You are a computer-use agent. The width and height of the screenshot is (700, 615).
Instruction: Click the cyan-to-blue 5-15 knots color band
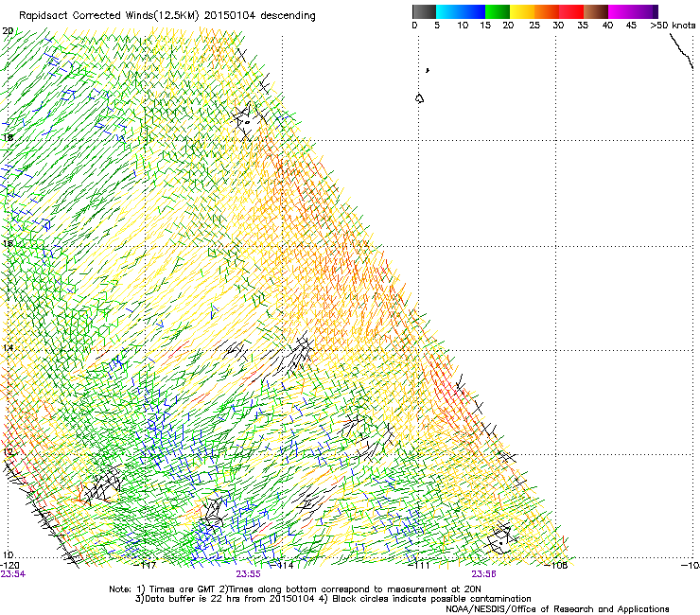[x=461, y=11]
